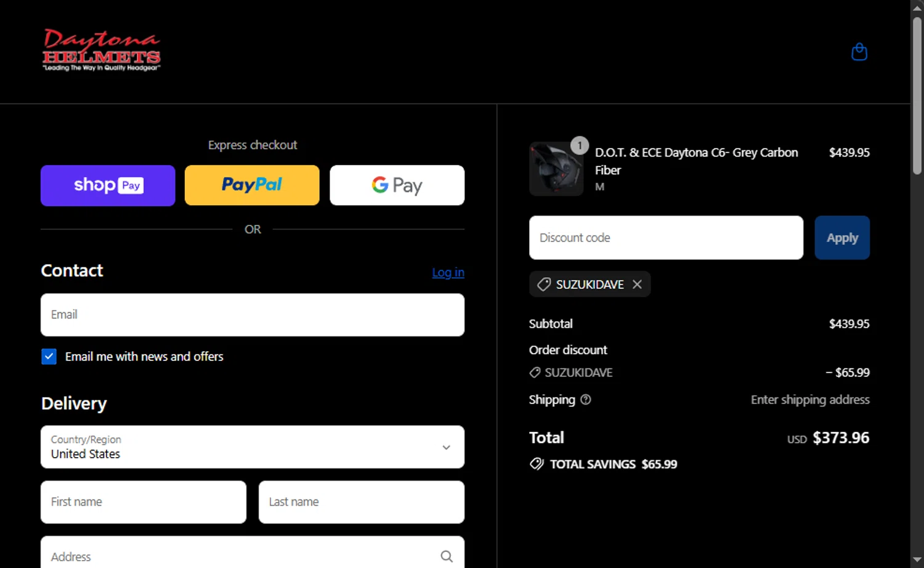Click the TOTAL SAVINGS $65.99 text
924x568 pixels.
[614, 465]
